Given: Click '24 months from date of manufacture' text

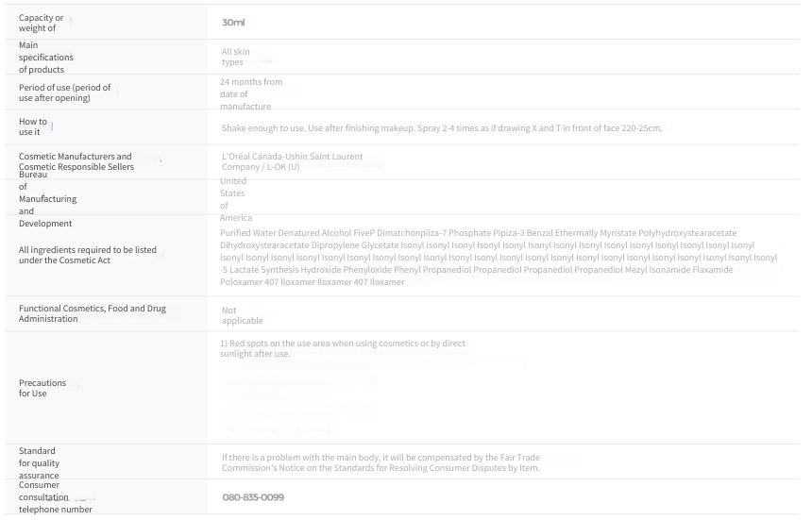Looking at the screenshot, I should click(251, 94).
